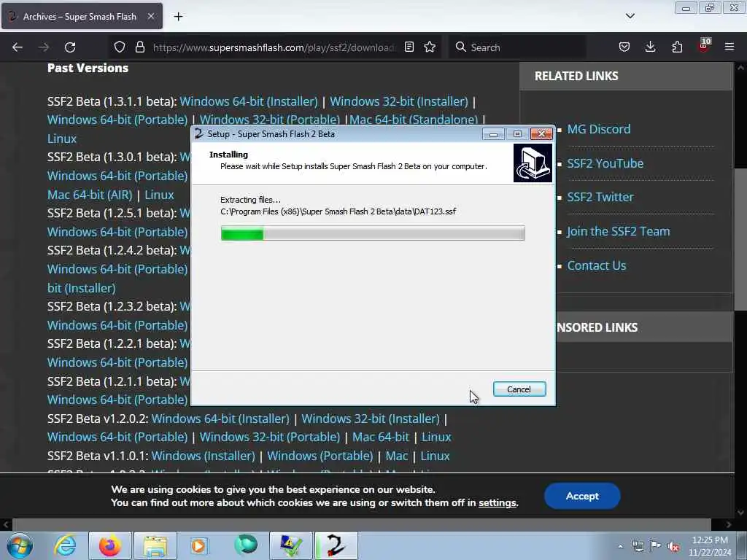
Task: Download v1.2.0.2 Windows 32-bit (Portable)
Action: pyautogui.click(x=270, y=437)
